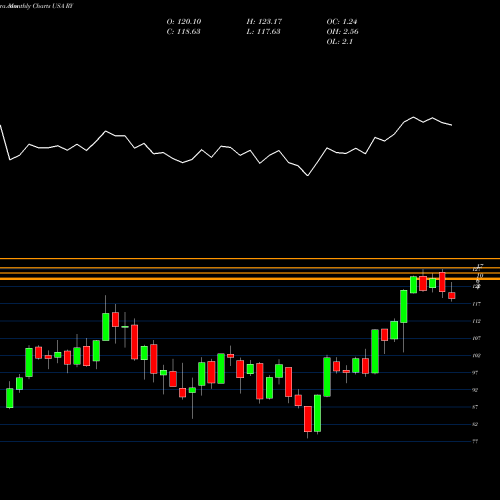The image size is (500, 500).
Task: Click the 107 price axis label
Action: 476,338
